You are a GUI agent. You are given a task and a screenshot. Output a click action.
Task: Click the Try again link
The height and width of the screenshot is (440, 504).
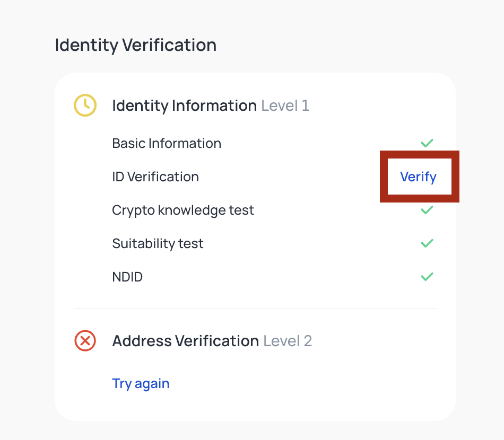pyautogui.click(x=141, y=383)
